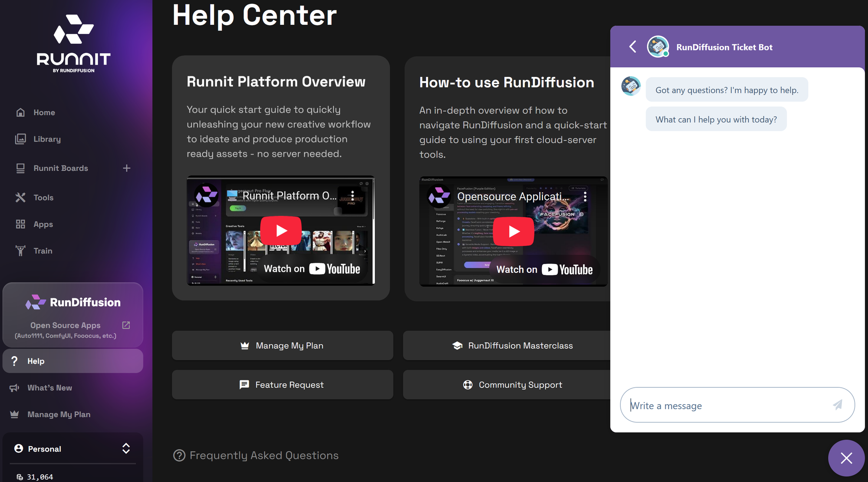Open the Train section
This screenshot has width=868, height=482.
click(43, 251)
